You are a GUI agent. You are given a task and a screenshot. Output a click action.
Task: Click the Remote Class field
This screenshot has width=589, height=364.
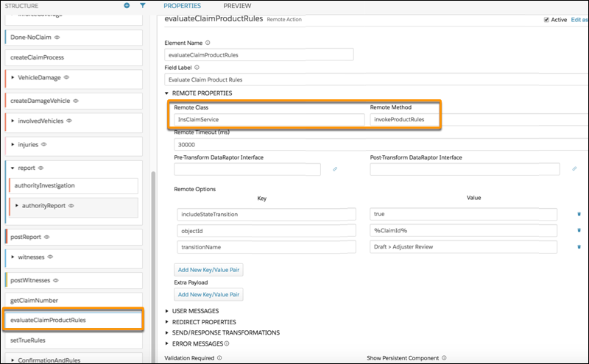tap(269, 119)
